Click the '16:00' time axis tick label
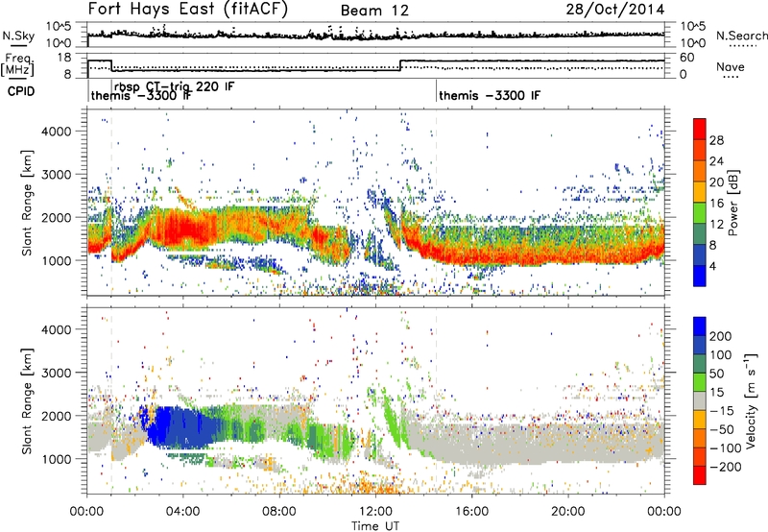Viewport: 768px width, 532px height. click(x=471, y=512)
